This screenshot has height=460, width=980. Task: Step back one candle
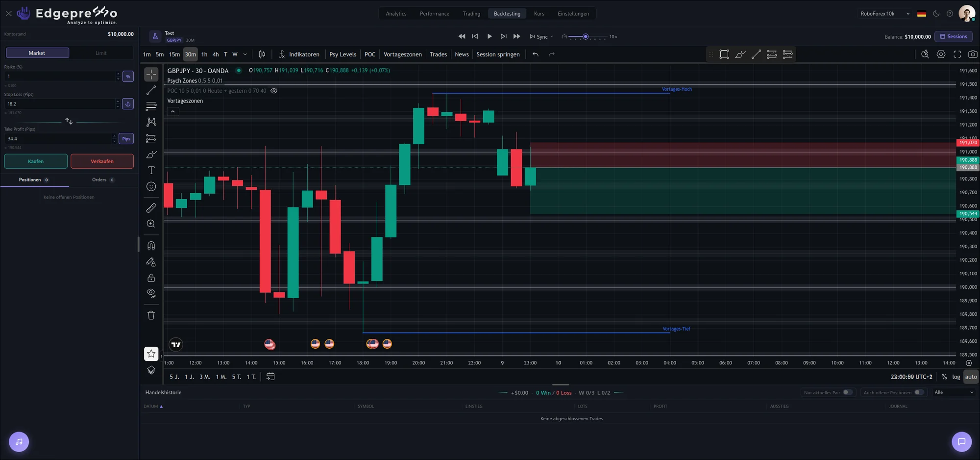(475, 36)
